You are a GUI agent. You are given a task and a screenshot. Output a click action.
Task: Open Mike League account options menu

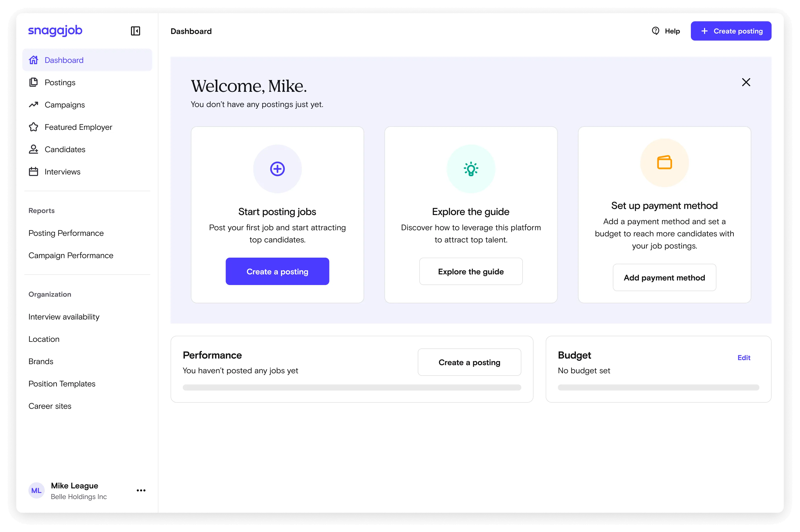coord(141,490)
